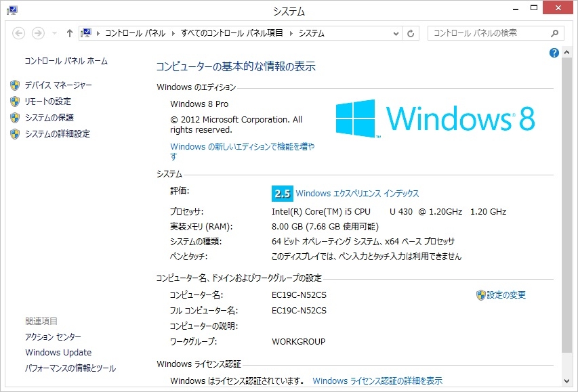Open パフォーマンスの情報とツール link
This screenshot has height=392, width=578.
click(70, 368)
